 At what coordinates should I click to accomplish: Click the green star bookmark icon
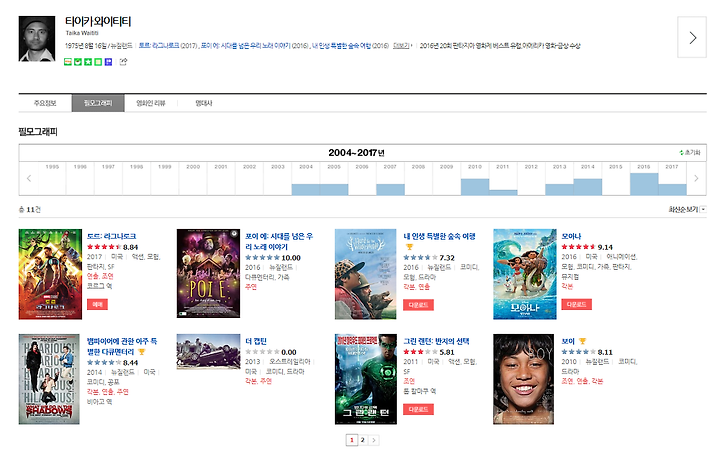(x=88, y=62)
